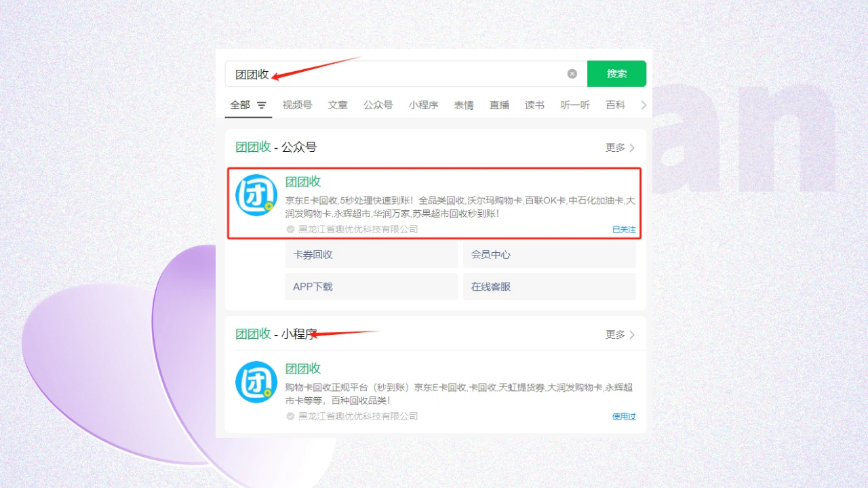Open the 公众号 tab
This screenshot has height=488, width=868.
378,105
